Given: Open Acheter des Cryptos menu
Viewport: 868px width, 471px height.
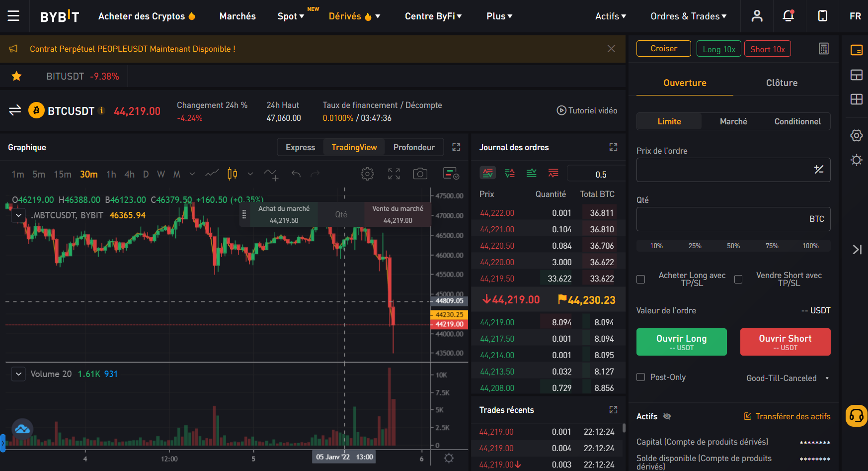Looking at the screenshot, I should (147, 16).
